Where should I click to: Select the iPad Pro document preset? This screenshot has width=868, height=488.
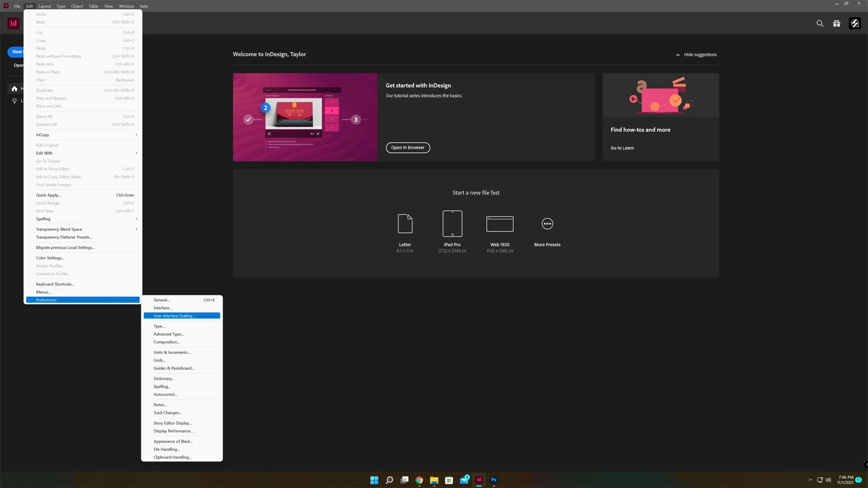452,224
